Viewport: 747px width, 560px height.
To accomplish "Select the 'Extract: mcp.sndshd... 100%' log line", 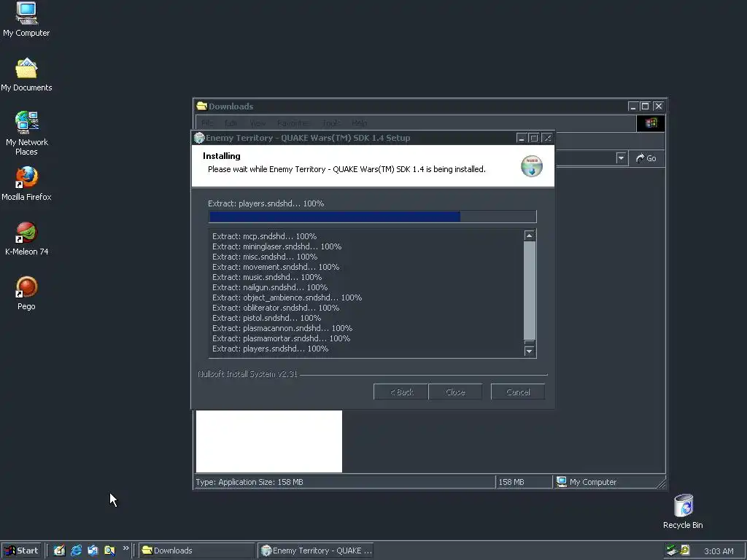I will click(x=264, y=236).
